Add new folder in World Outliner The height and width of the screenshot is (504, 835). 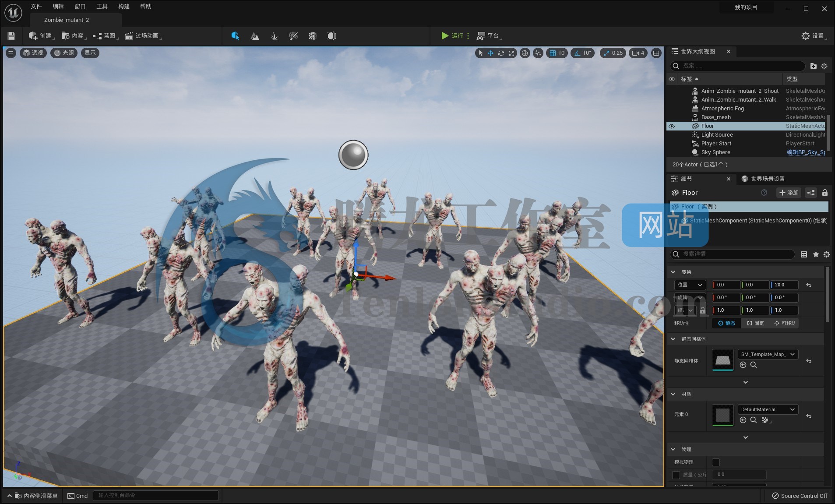click(813, 66)
